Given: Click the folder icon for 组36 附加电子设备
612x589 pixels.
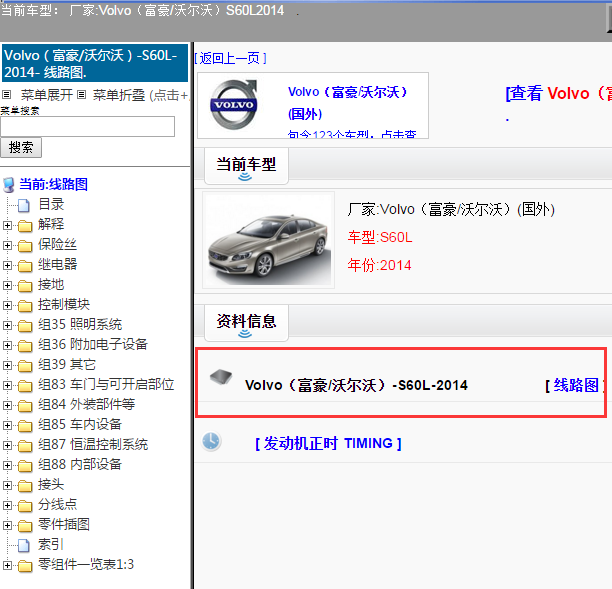Looking at the screenshot, I should tap(25, 345).
